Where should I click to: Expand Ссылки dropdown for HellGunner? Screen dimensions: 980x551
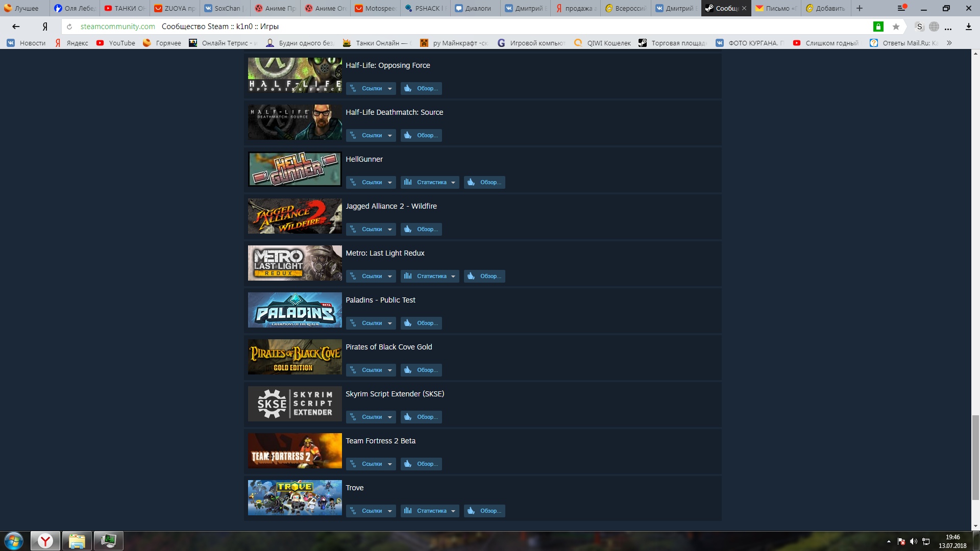(x=371, y=182)
